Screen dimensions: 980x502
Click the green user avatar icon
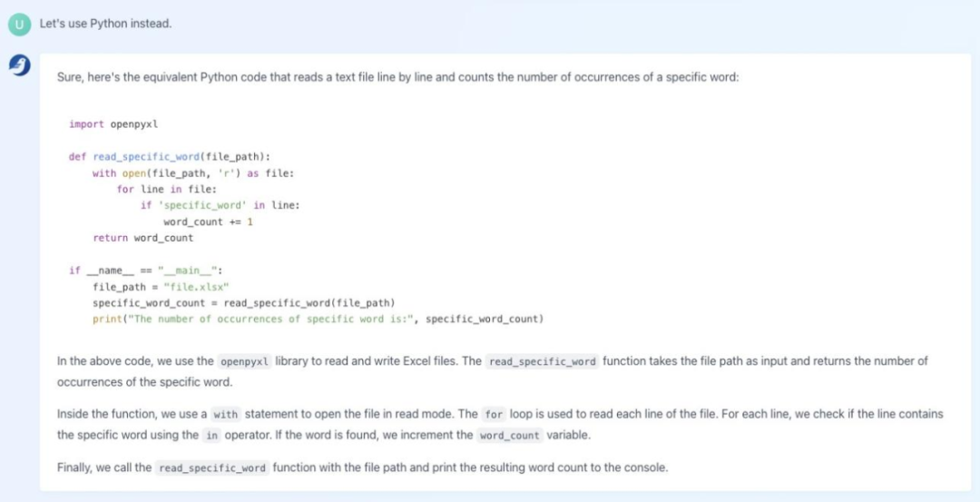(19, 25)
